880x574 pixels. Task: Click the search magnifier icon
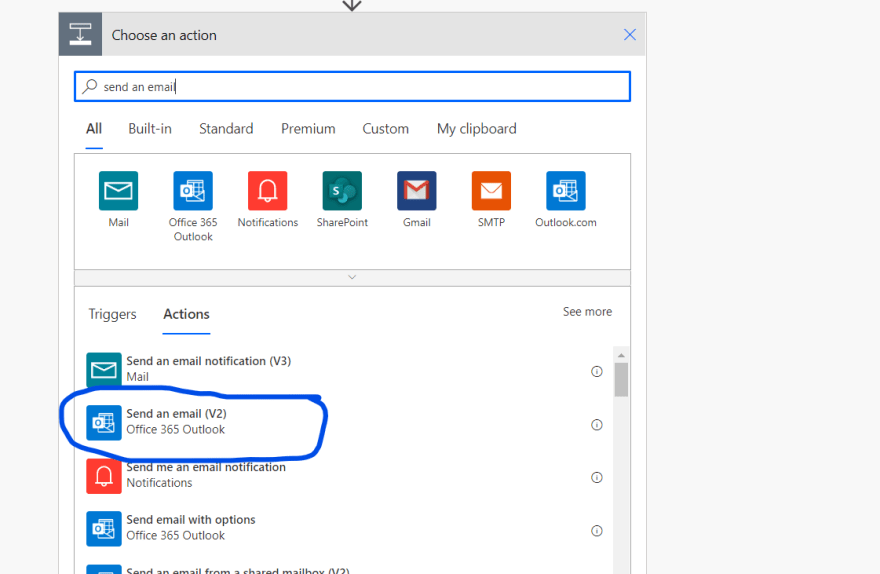tap(90, 86)
